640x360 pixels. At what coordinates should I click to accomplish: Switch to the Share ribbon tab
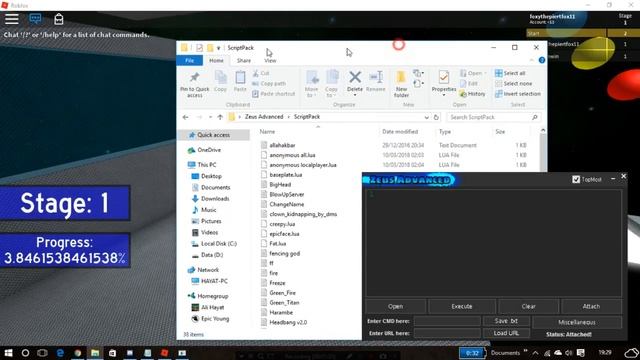point(244,60)
